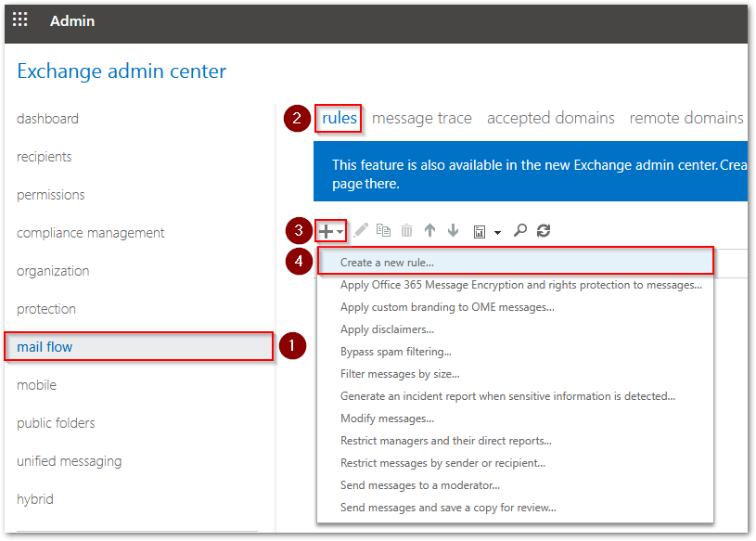
Task: Choose Apply disclaimers from the menu
Action: click(387, 329)
